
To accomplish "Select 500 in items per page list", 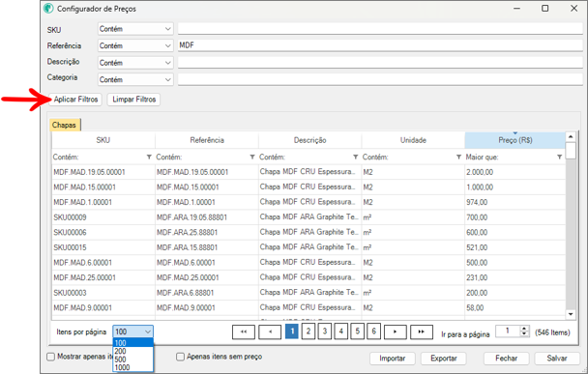I will (132, 360).
